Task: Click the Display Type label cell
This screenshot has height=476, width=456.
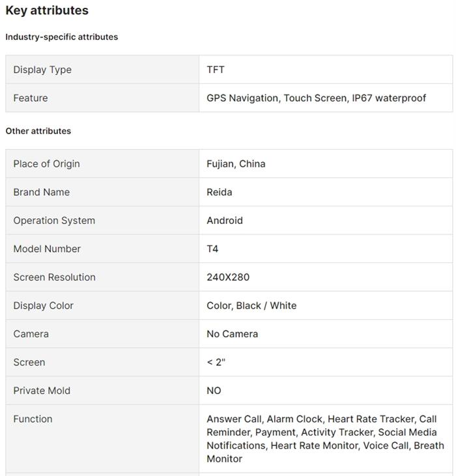Action: click(x=42, y=70)
